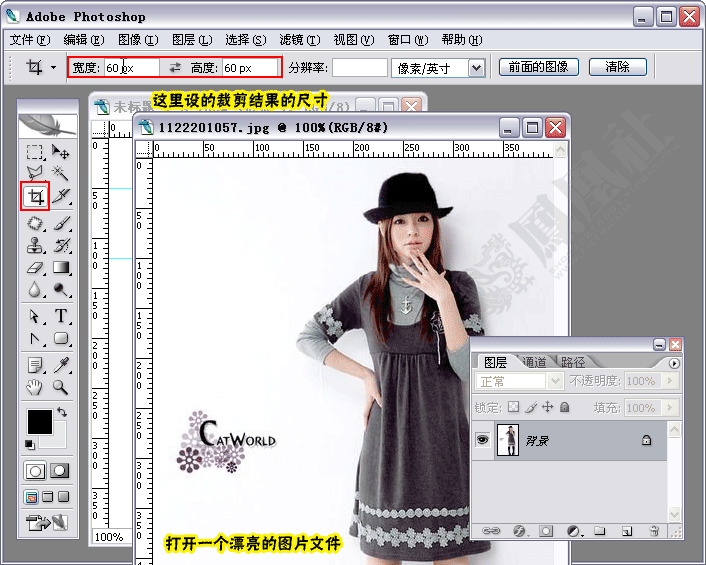This screenshot has height=565, width=706.
Task: Select the Eraser tool
Action: (x=35, y=268)
